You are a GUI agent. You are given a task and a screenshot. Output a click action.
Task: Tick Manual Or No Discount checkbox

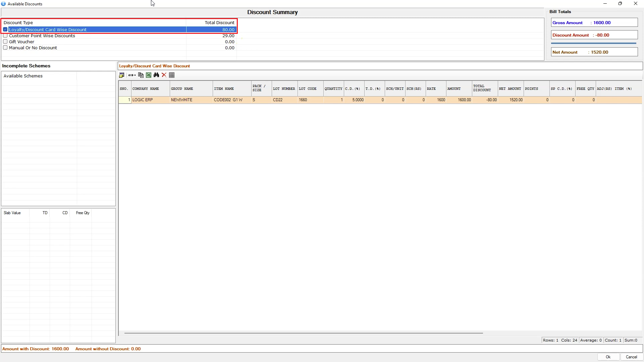point(5,48)
